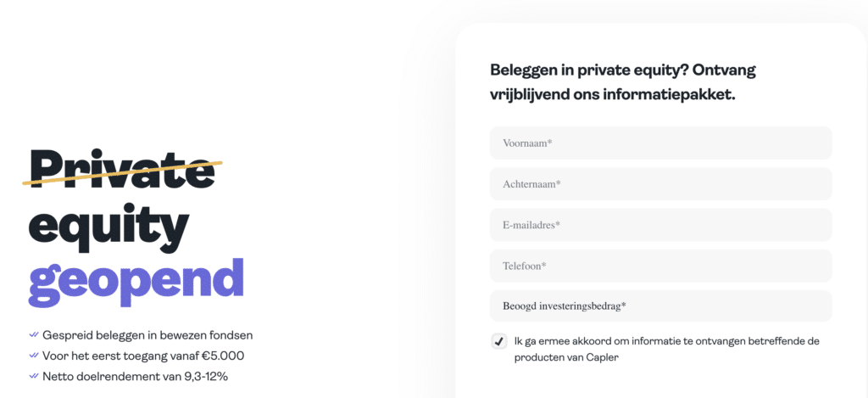This screenshot has width=868, height=398.
Task: Click 'Voor het eerst toegang vanaf €5.000' text
Action: pyautogui.click(x=143, y=356)
